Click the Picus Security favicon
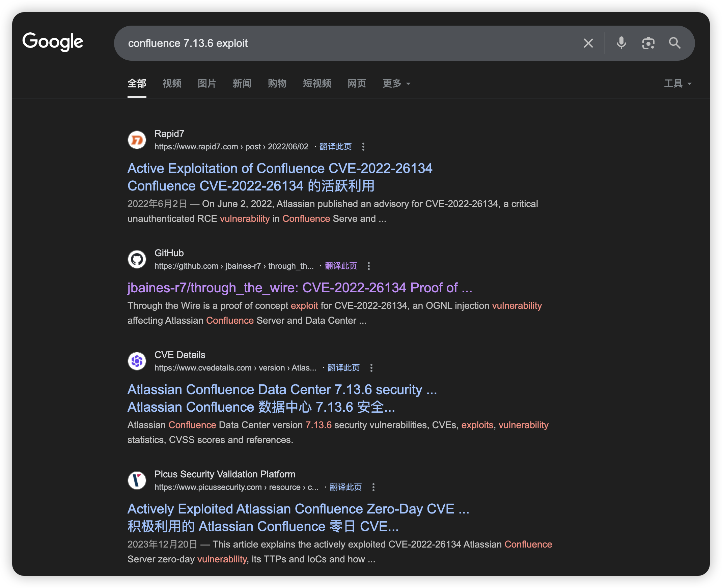Viewport: 722px width, 588px height. point(137,480)
